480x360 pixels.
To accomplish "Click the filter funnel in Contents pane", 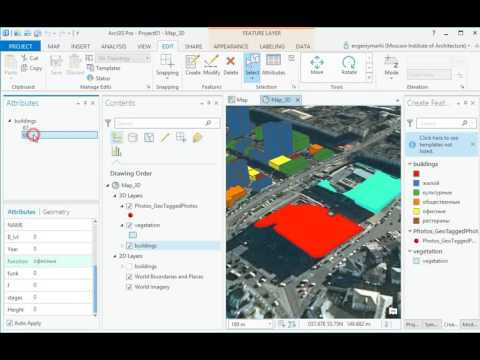I will coord(108,124).
